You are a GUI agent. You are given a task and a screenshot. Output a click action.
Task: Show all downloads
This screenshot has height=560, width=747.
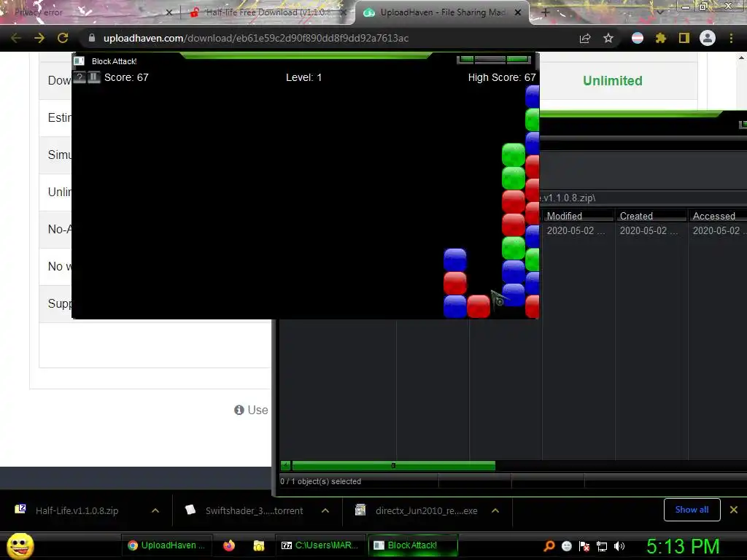692,510
